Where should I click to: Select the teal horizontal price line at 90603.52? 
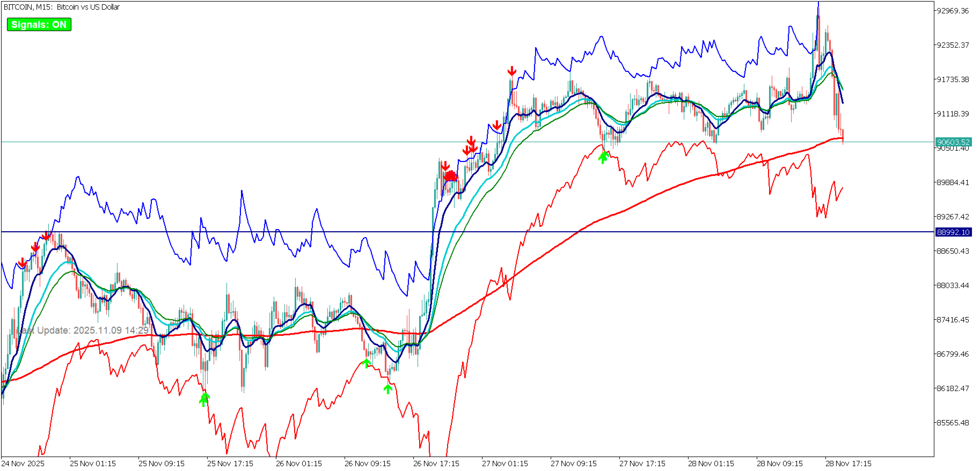point(467,142)
